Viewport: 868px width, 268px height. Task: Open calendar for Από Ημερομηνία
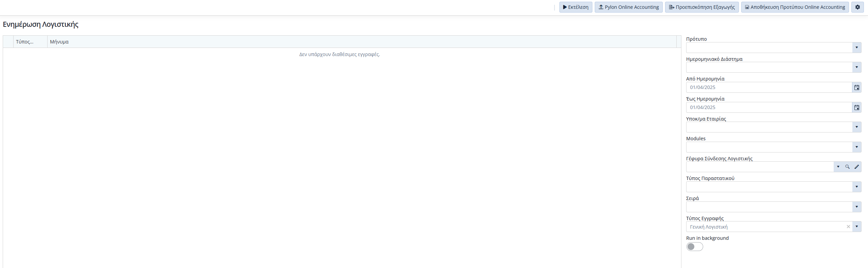pos(857,87)
